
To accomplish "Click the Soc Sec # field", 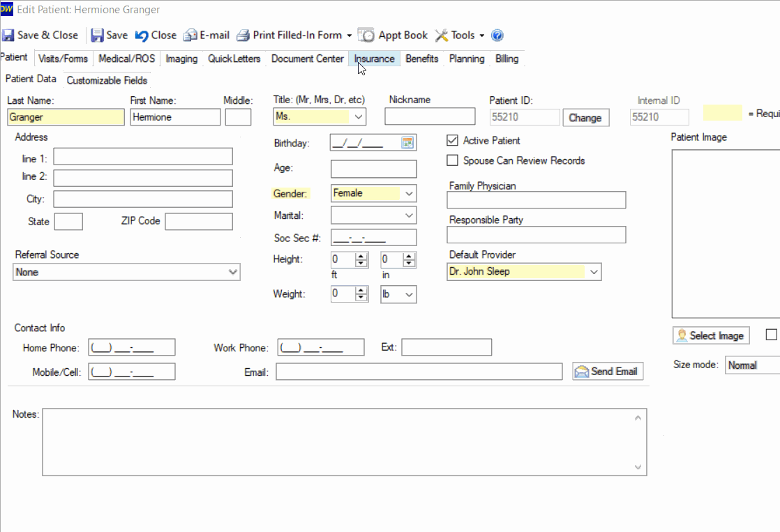I will 373,238.
